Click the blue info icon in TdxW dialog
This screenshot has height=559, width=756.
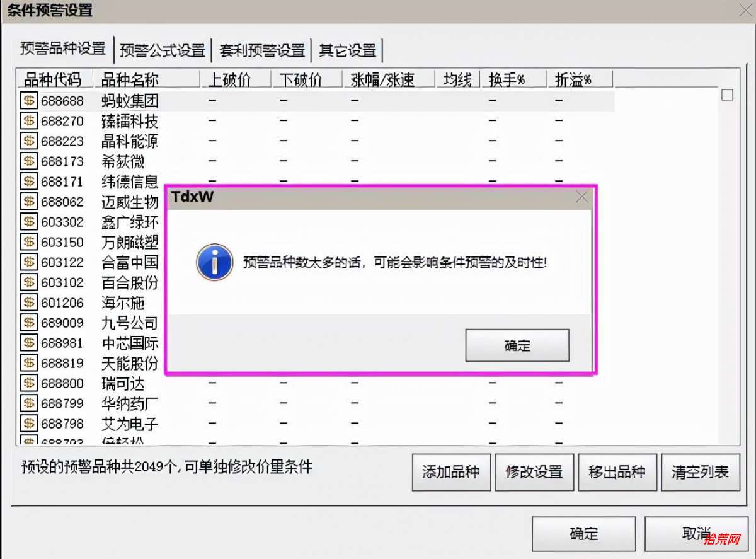click(x=214, y=262)
